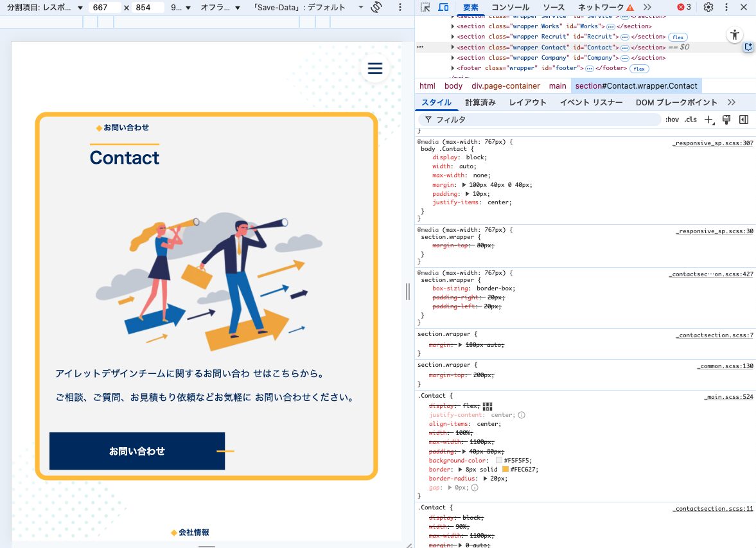
Task: Click the rotate screen orientation icon
Action: pyautogui.click(x=377, y=7)
